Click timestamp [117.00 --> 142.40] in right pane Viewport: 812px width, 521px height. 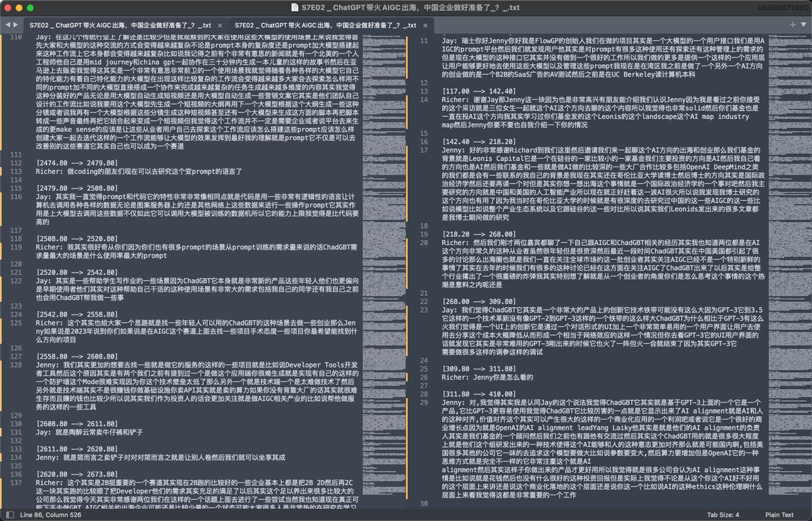478,91
